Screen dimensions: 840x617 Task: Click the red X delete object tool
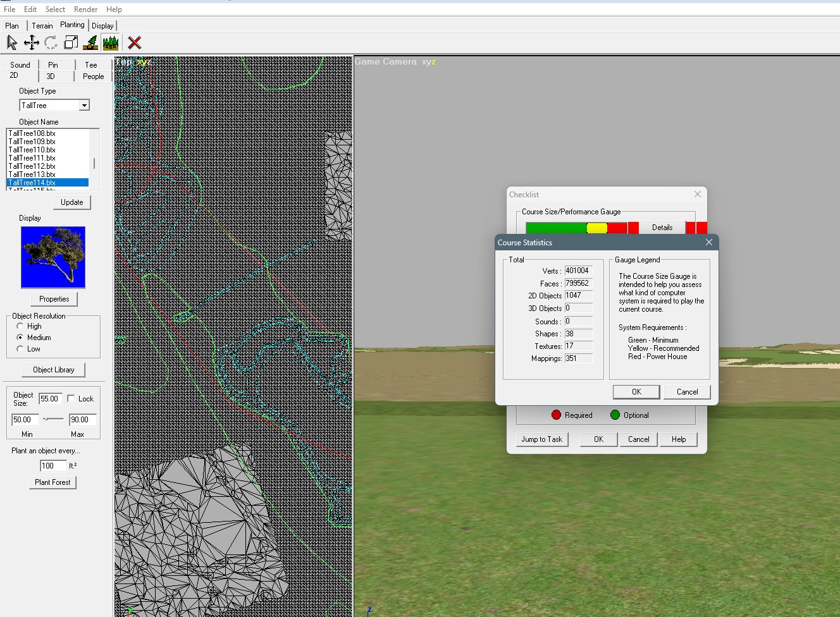pos(133,42)
